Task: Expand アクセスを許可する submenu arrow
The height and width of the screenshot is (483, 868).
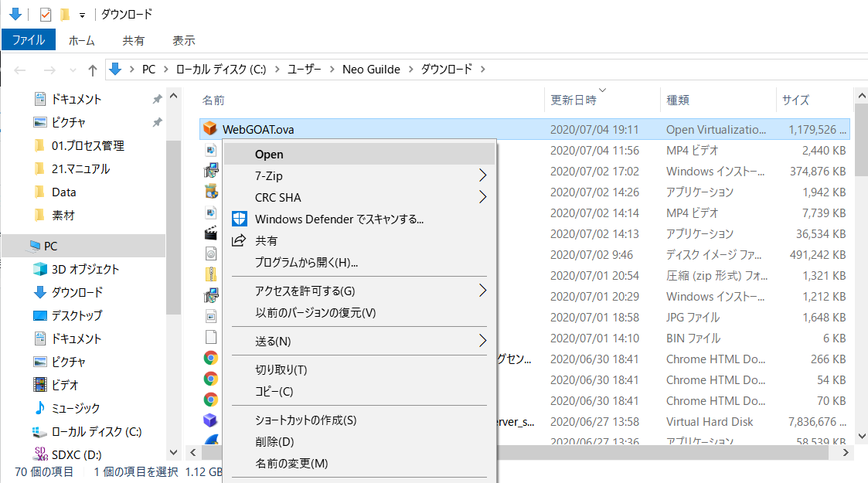Action: [482, 291]
